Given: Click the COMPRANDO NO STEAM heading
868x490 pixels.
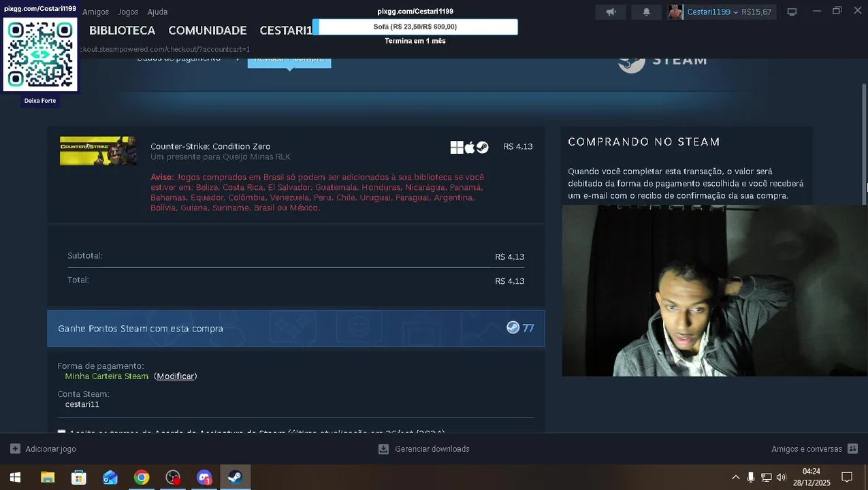Looking at the screenshot, I should pyautogui.click(x=644, y=142).
